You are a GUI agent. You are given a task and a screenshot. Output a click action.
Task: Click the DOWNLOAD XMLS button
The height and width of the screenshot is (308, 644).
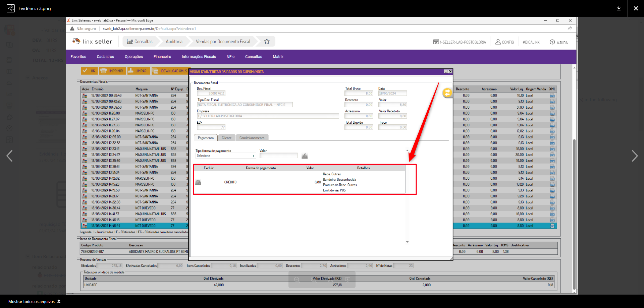(x=170, y=71)
